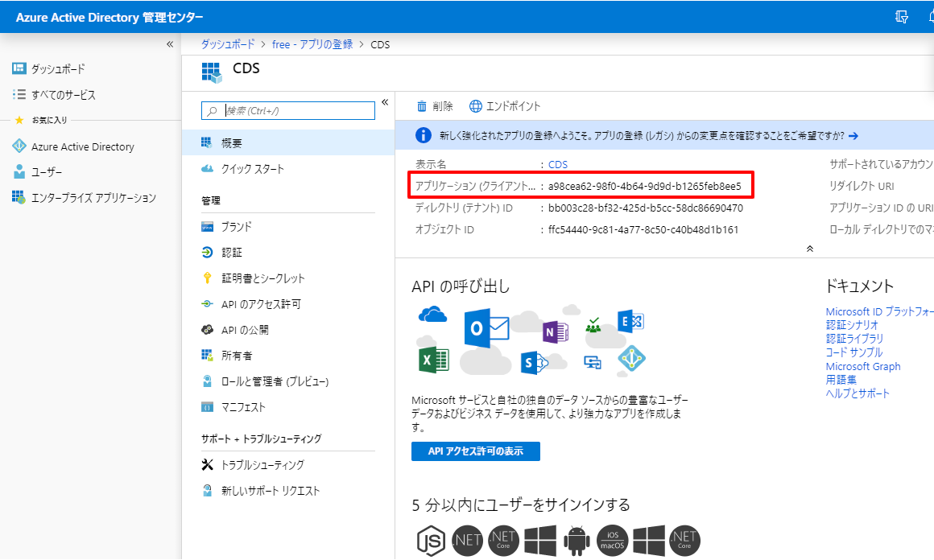
Task: Click the Excel icon
Action: 434,360
